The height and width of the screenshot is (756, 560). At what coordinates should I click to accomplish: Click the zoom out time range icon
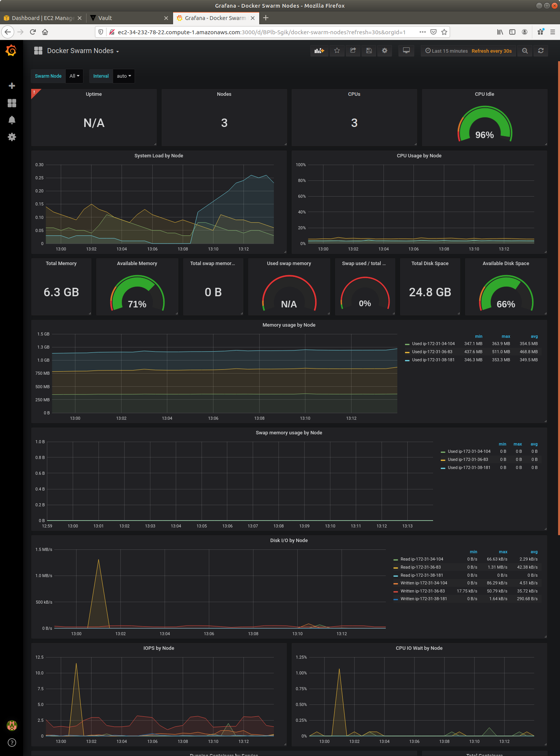(x=525, y=51)
